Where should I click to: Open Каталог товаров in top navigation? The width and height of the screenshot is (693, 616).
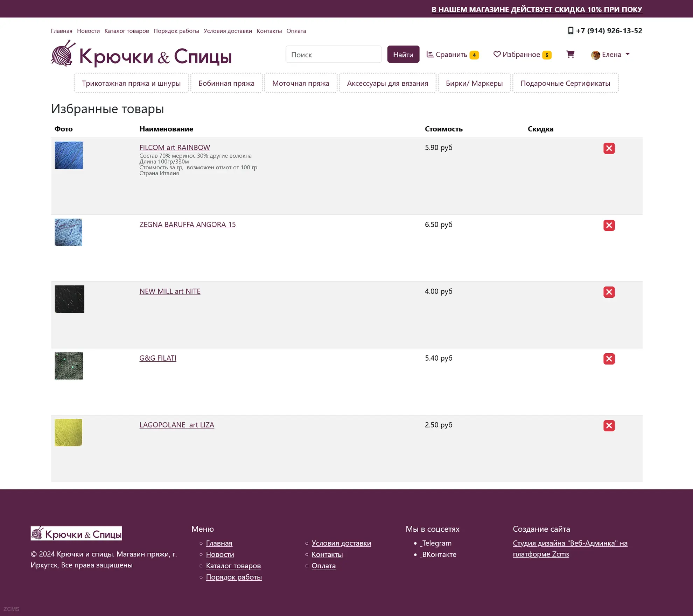[x=126, y=31]
